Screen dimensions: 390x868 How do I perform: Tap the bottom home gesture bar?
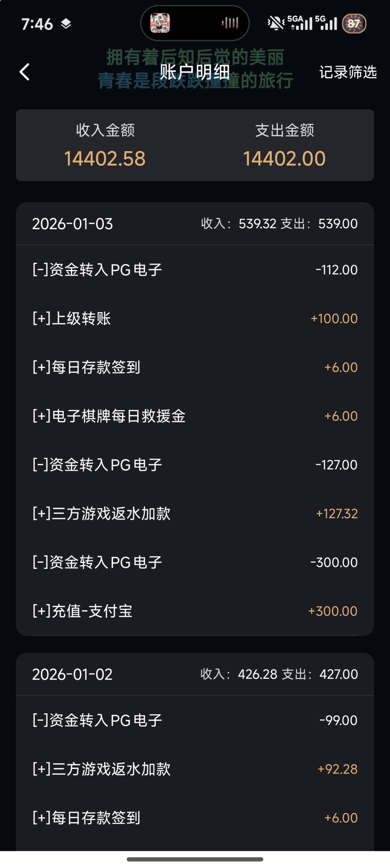click(x=195, y=859)
